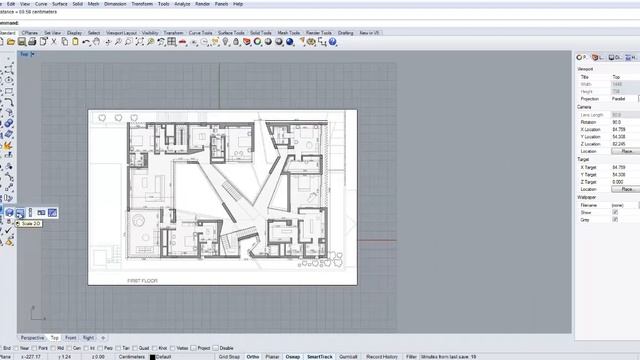
Task: Click the Save disk icon
Action: coord(22,42)
